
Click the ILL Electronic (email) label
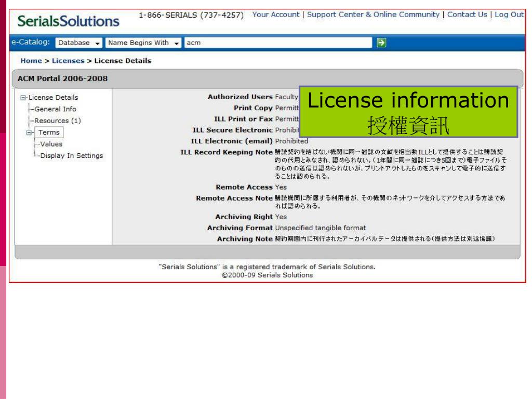pos(232,141)
